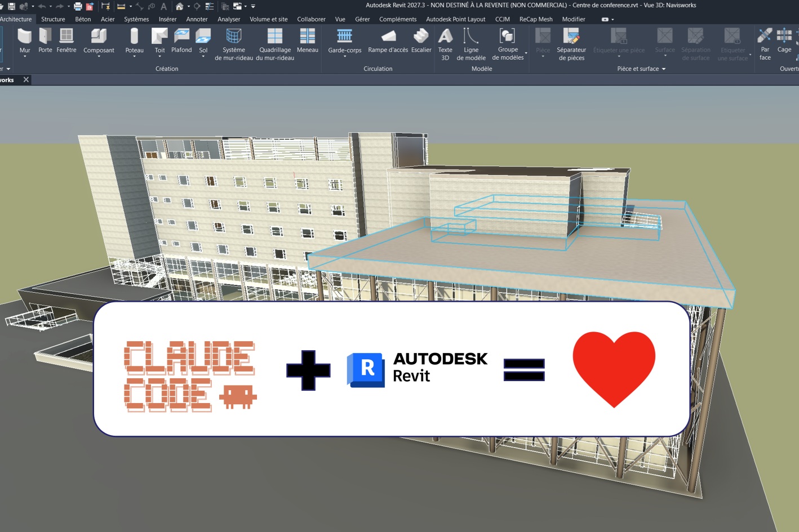This screenshot has width=799, height=532.
Task: Pick the Meneau mullion tool
Action: point(308,41)
